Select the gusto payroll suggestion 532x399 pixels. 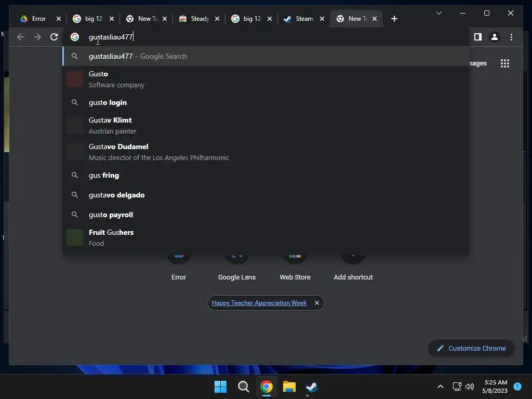click(x=266, y=215)
